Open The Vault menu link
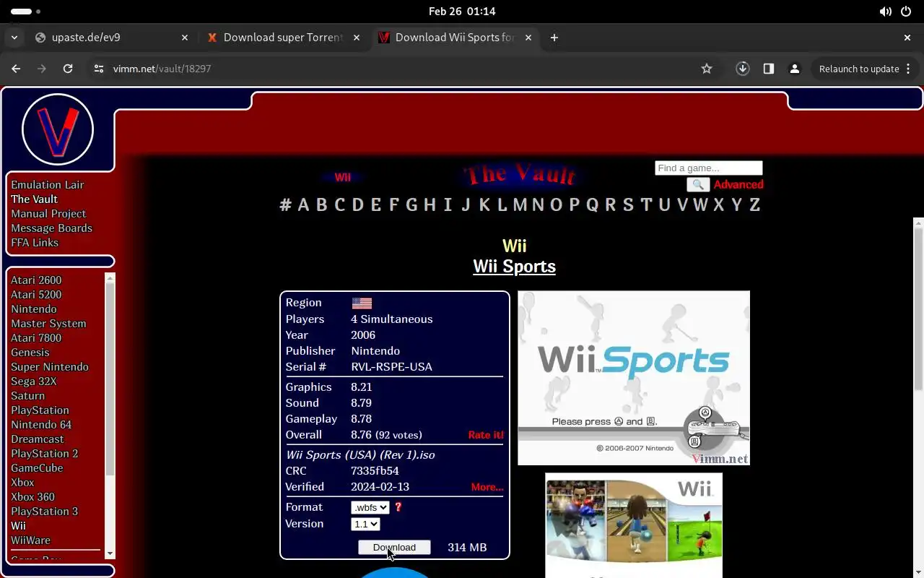The height and width of the screenshot is (578, 924). tap(34, 199)
